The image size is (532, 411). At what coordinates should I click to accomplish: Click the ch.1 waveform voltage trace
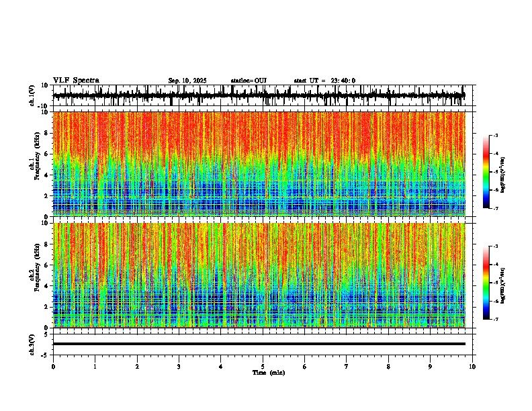259,95
